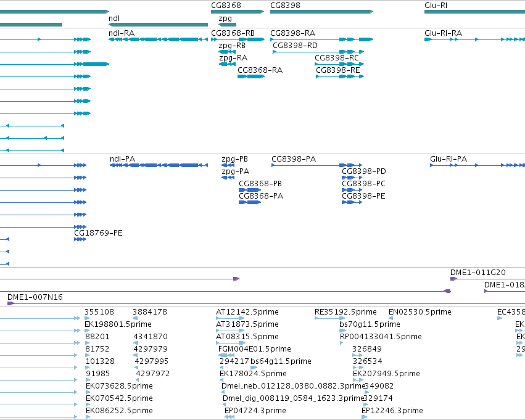Viewport: 525px width, 420px height.
Task: Select transcript CG8398-RC
Action: tap(339, 64)
